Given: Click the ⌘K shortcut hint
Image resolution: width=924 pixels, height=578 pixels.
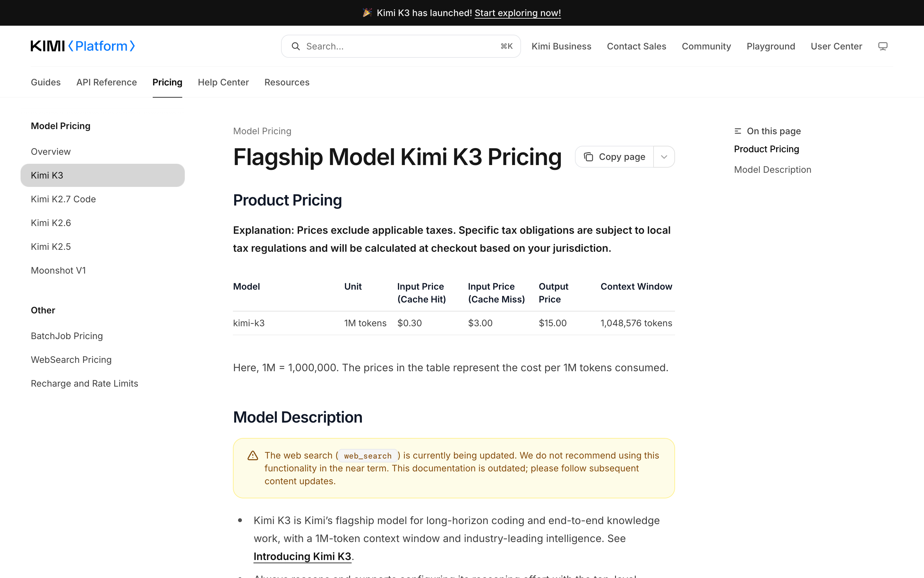Looking at the screenshot, I should coord(506,46).
